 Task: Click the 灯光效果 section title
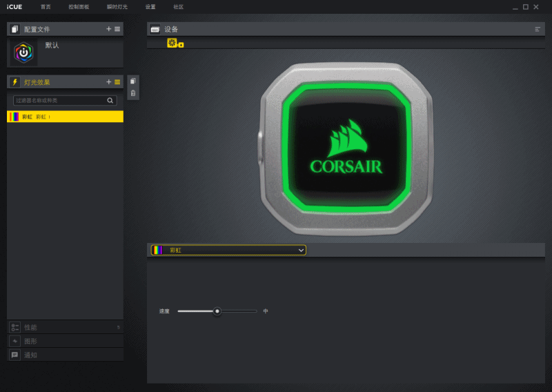click(37, 82)
